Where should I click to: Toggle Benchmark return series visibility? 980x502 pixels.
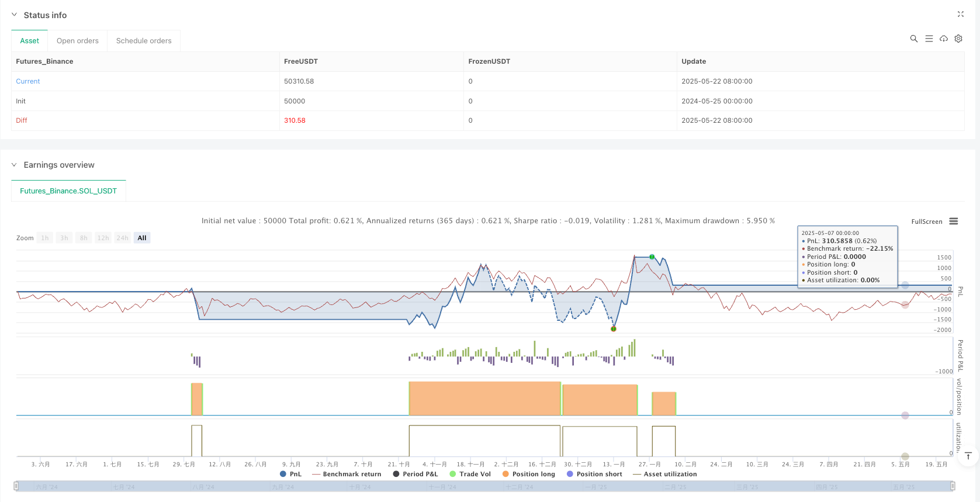pos(347,474)
